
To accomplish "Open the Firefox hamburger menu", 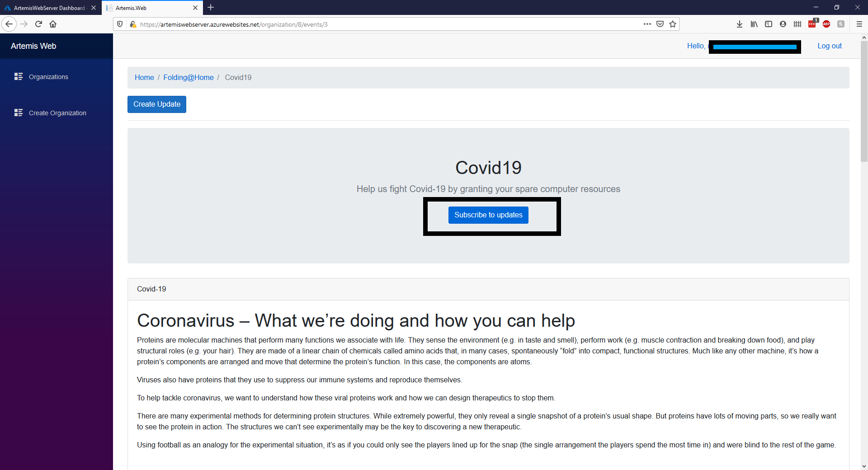I will pos(859,24).
